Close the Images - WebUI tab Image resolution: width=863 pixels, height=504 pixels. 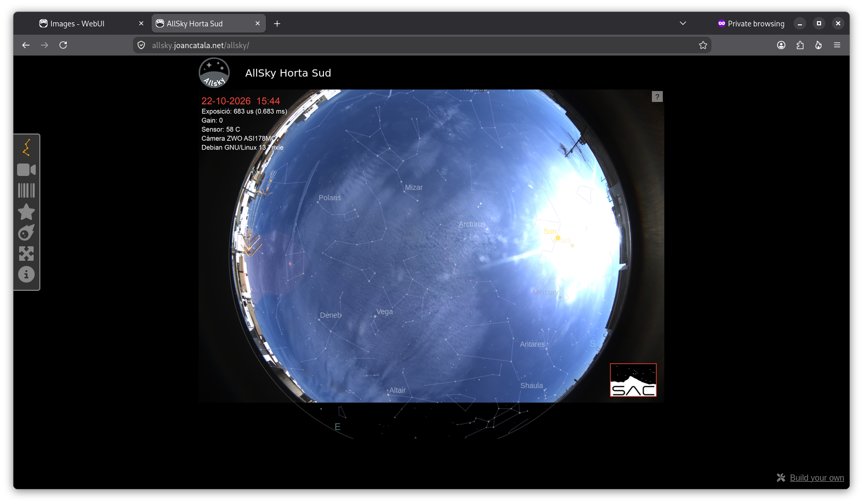point(141,23)
